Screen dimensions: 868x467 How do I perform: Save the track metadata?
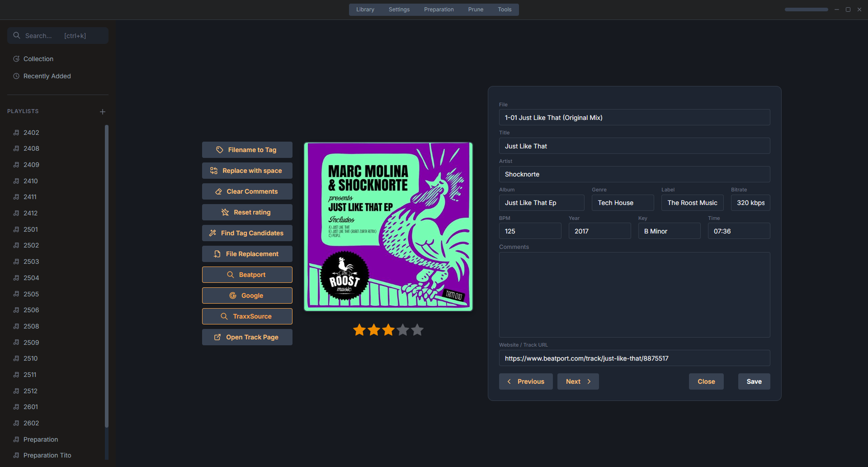pyautogui.click(x=753, y=381)
